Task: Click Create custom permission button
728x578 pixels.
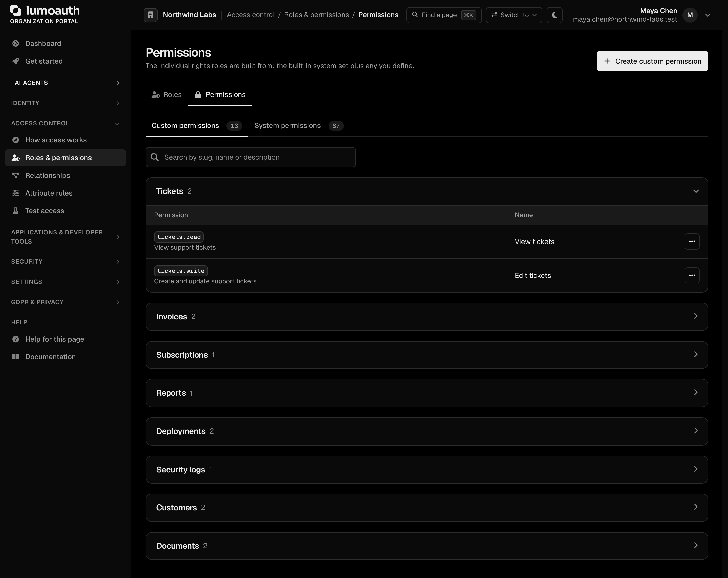Action: point(652,61)
